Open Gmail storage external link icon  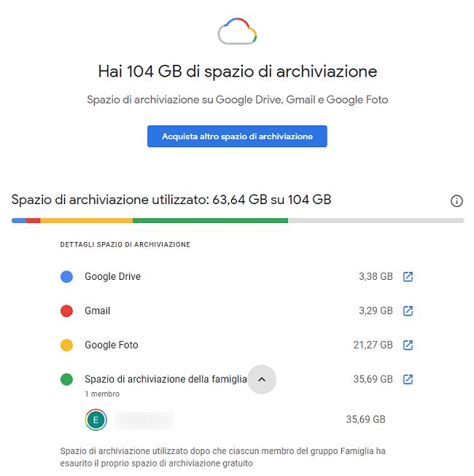click(x=408, y=311)
